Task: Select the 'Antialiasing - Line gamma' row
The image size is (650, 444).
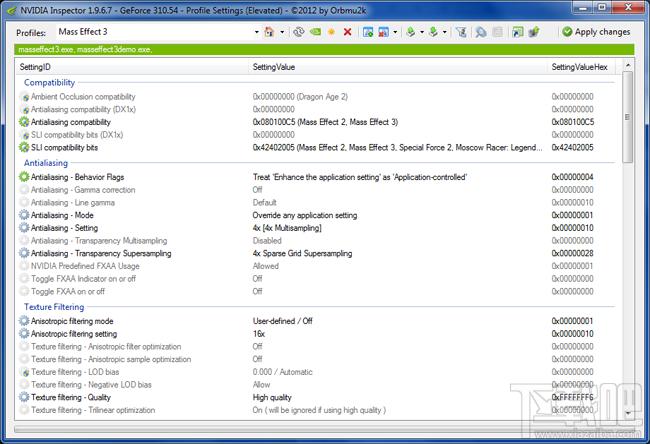Action: pos(317,203)
